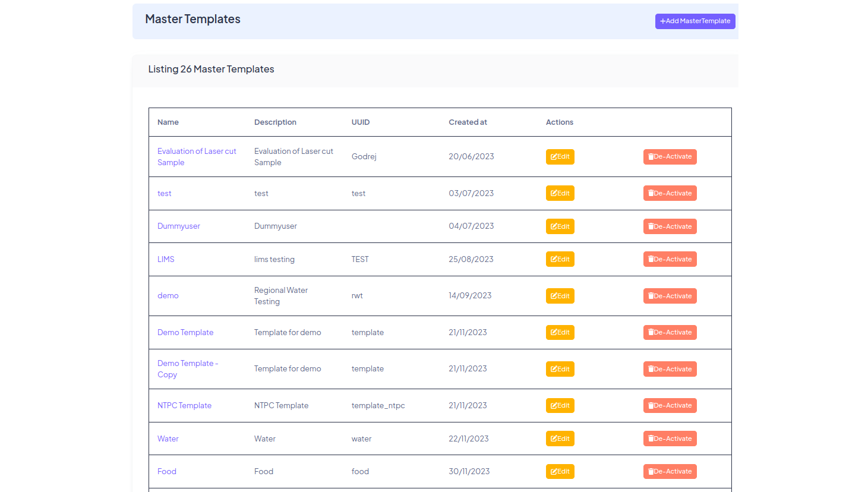Screen dimensions: 868x492
Task: Open the LIMS template name link
Action: (x=166, y=260)
